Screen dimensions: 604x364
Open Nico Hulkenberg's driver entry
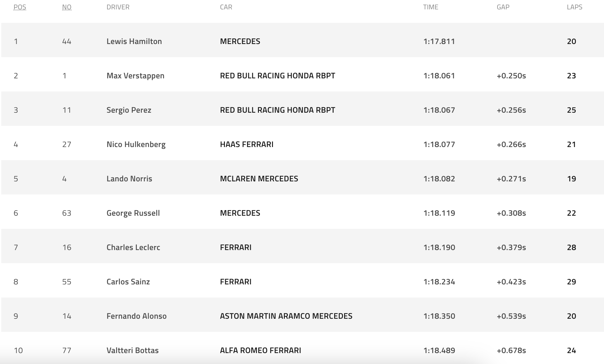[136, 145]
